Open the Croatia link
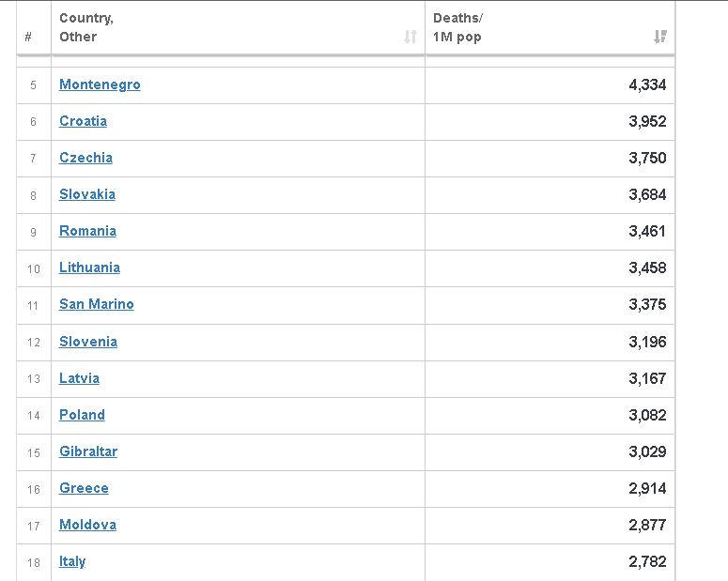Image resolution: width=728 pixels, height=581 pixels. [83, 121]
